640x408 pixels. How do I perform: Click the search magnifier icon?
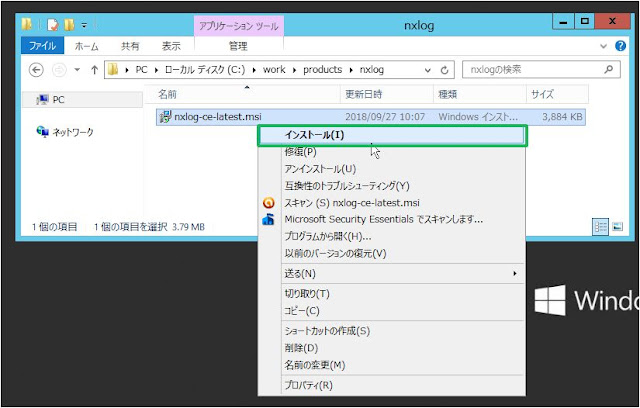click(609, 69)
